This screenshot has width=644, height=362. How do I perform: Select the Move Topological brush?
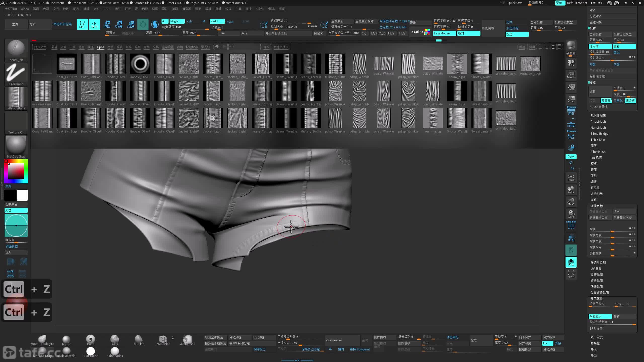pos(42,340)
